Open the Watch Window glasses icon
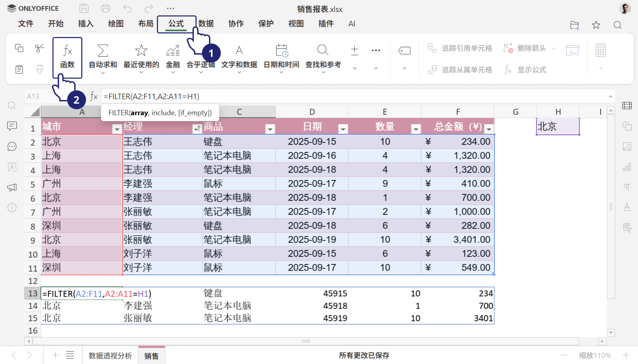638x364 pixels. [573, 50]
